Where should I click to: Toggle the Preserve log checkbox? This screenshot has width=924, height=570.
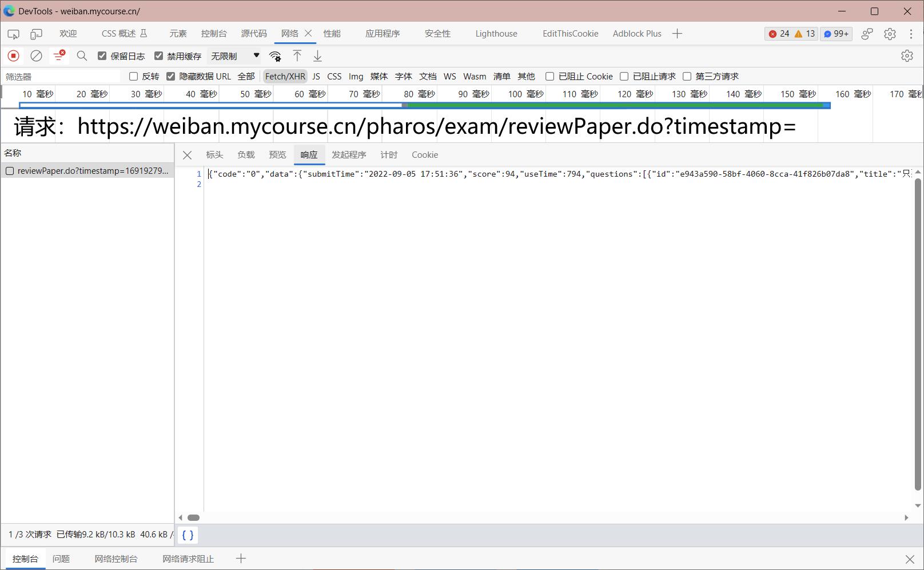(x=102, y=55)
